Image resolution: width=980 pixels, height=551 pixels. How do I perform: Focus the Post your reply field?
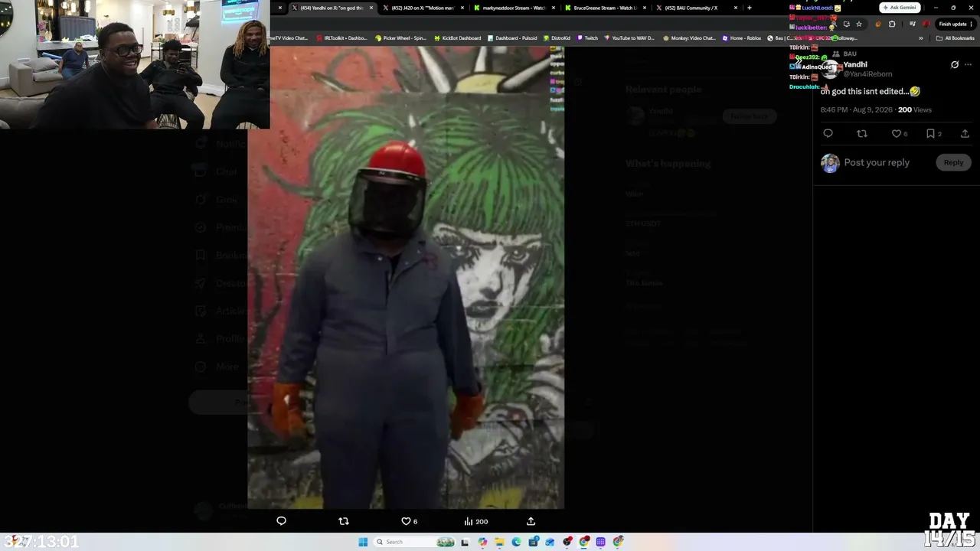click(x=877, y=162)
